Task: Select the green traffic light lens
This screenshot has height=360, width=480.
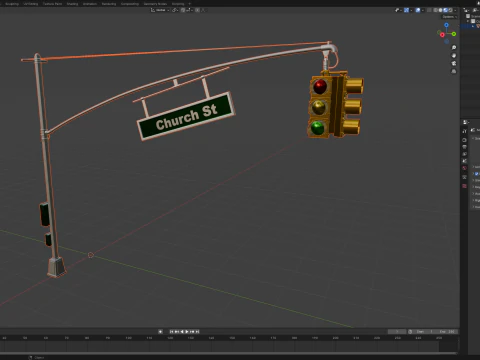Action: click(317, 128)
